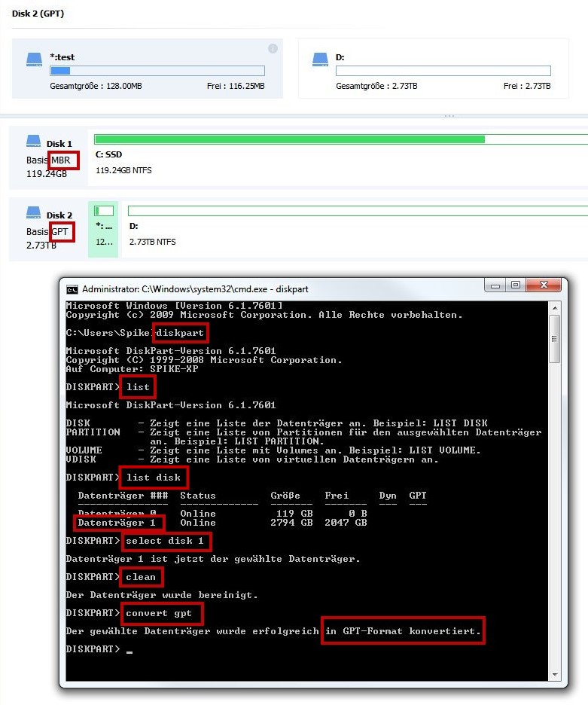
Task: Click the *:test usage bar
Action: pyautogui.click(x=157, y=71)
